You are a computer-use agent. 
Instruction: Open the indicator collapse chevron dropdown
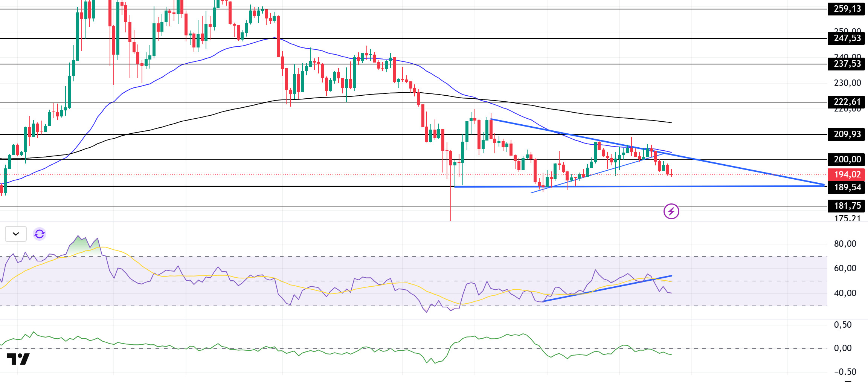(x=16, y=234)
